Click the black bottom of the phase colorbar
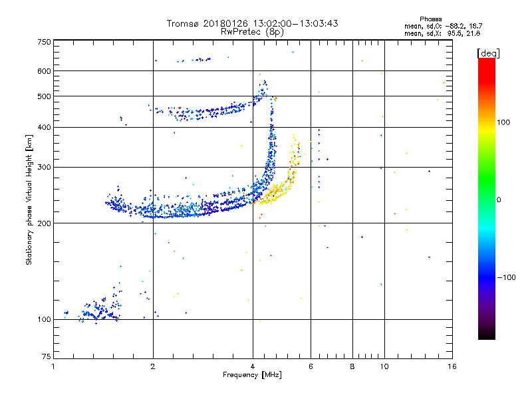The height and width of the screenshot is (399, 532). 487,334
